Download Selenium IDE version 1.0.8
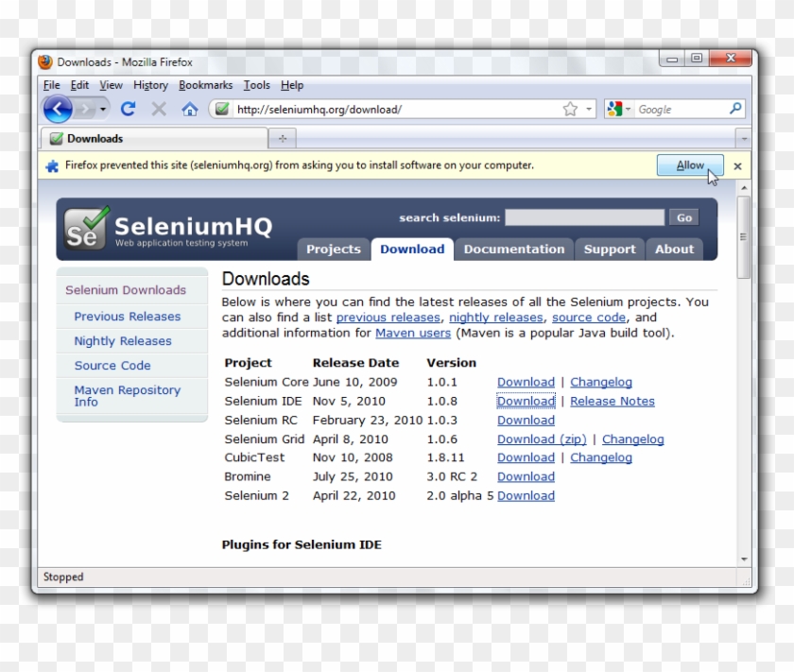 (x=526, y=401)
